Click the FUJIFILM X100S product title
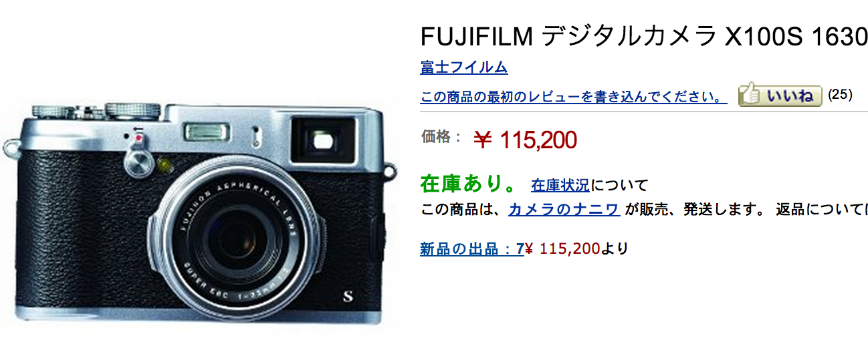Image resolution: width=868 pixels, height=354 pixels. tap(643, 37)
